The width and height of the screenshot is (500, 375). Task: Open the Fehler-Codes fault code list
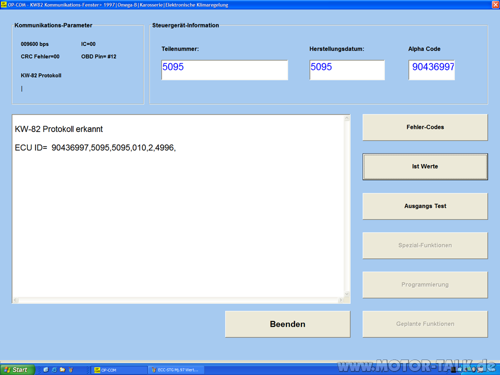[x=425, y=127]
